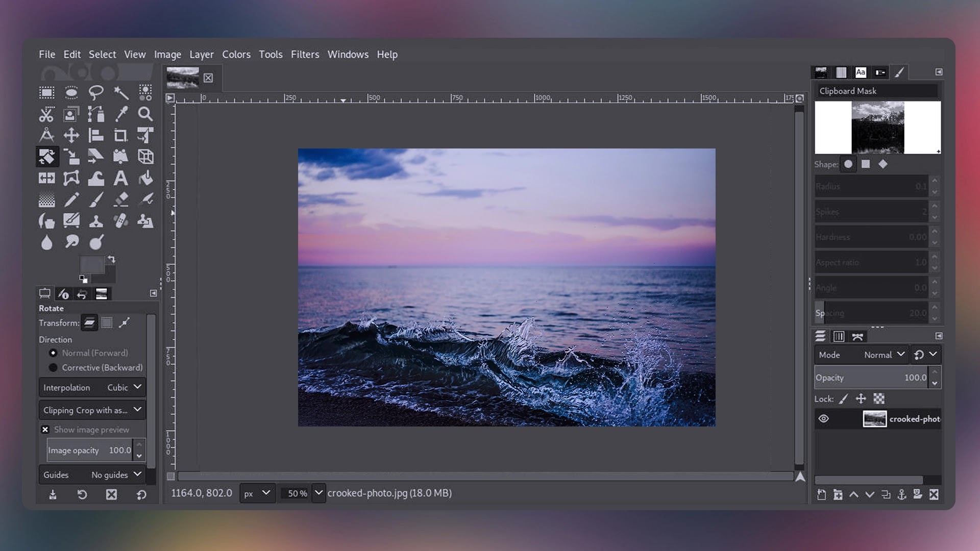Screen dimensions: 980x551
Task: Create a new layer
Action: (821, 494)
